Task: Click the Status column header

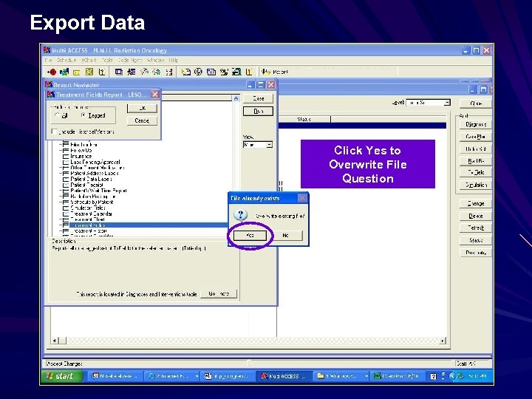Action: (304, 119)
